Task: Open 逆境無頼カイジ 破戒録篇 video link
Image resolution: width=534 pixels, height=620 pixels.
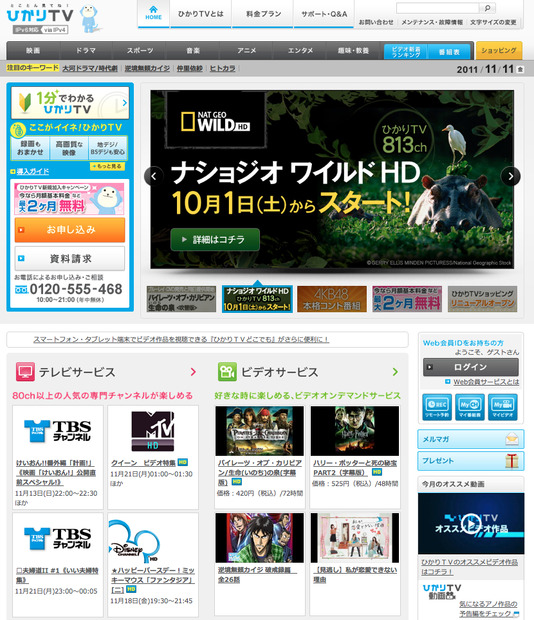Action: click(257, 575)
